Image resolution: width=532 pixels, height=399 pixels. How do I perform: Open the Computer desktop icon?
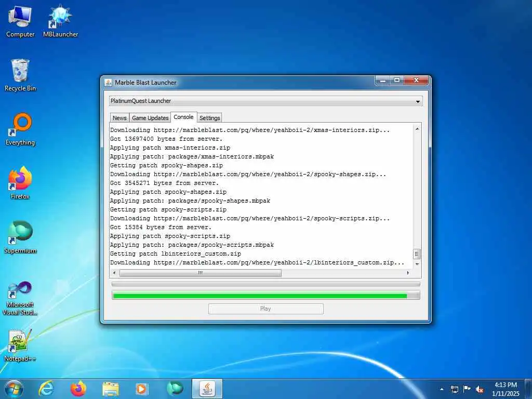point(20,21)
